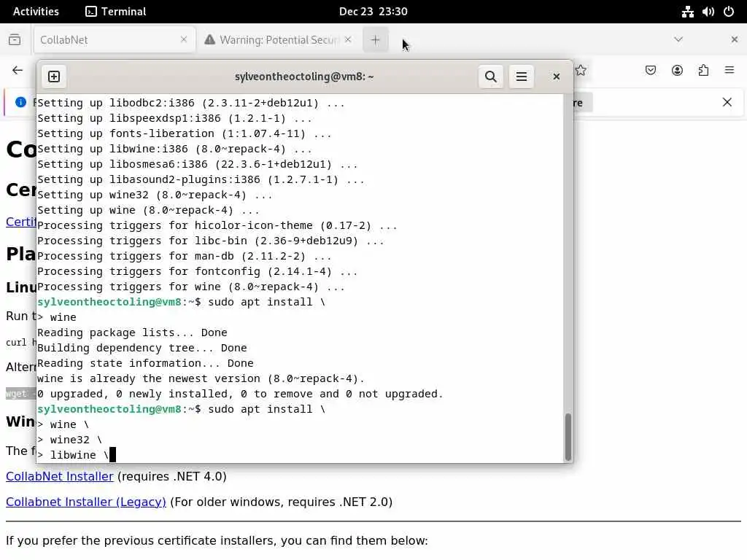Open a new browser tab
Viewport: 747px width, 560px height.
[x=376, y=40]
